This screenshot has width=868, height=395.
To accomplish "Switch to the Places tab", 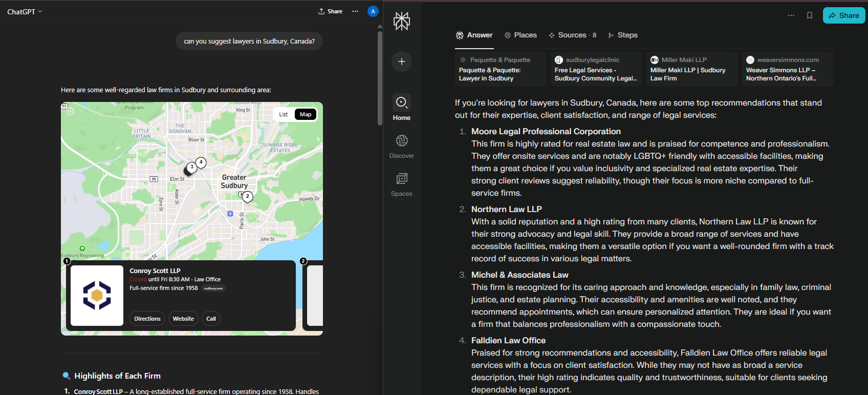I will (x=520, y=35).
